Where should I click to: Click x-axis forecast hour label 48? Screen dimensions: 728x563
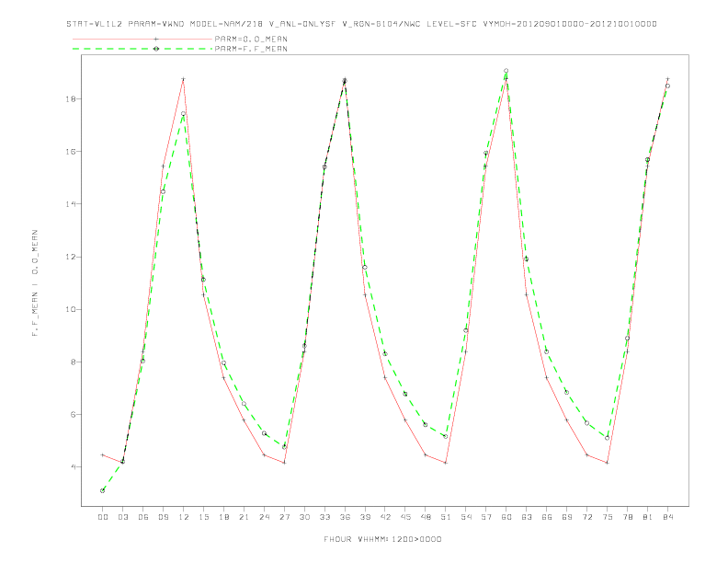coord(426,517)
